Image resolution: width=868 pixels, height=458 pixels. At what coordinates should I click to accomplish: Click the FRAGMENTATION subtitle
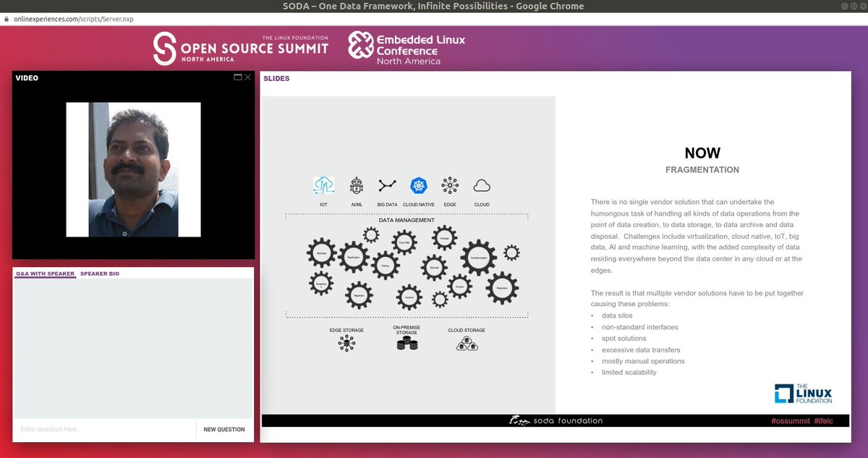pos(702,170)
